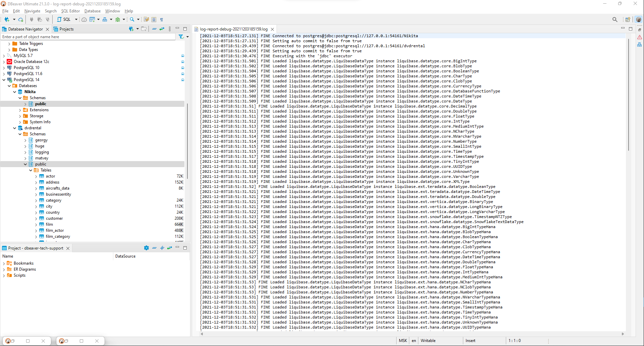Screen dimensions: 644x346
Task: Click new connection plug icon in Navigator panel
Action: (131, 29)
